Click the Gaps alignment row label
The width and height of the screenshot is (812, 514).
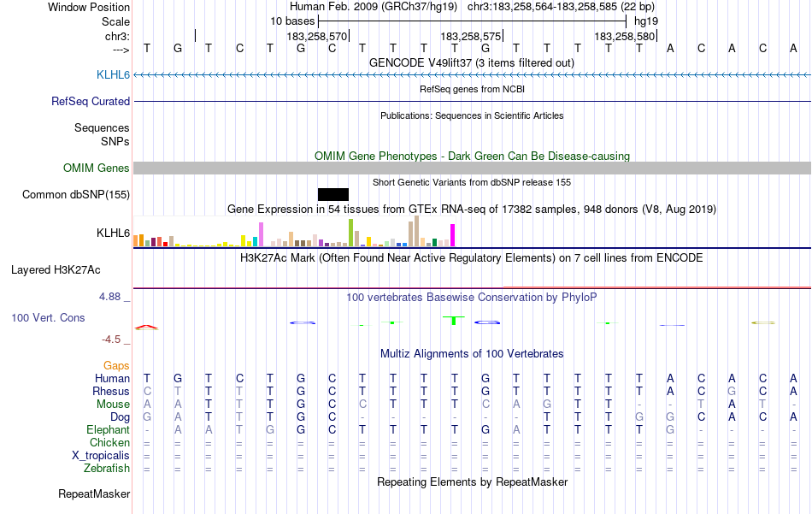click(x=116, y=365)
